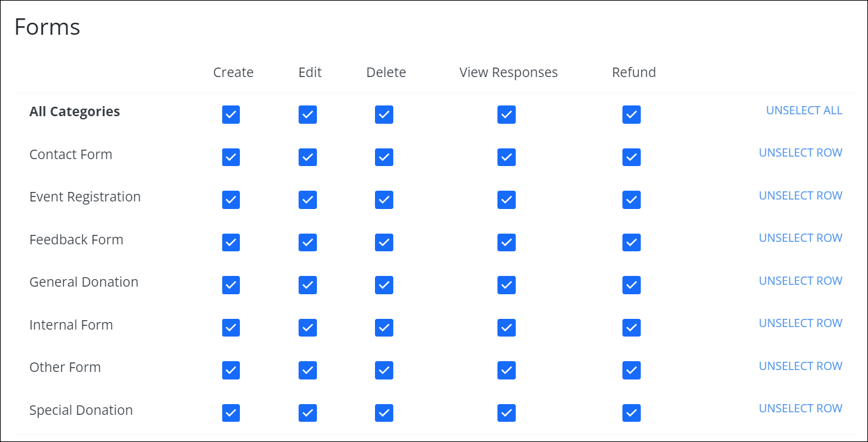This screenshot has width=868, height=442.
Task: Uncheck View Responses for Contact Form
Action: [x=506, y=157]
